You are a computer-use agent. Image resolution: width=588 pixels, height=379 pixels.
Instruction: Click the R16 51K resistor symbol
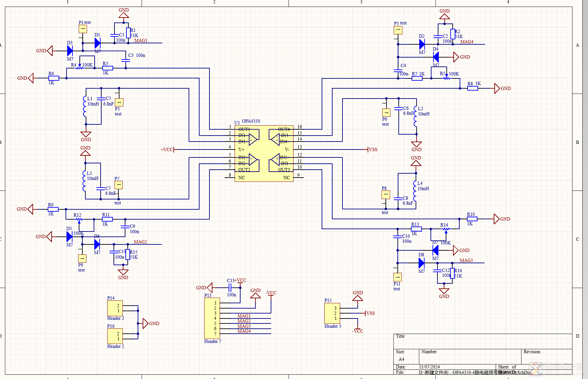(452, 273)
